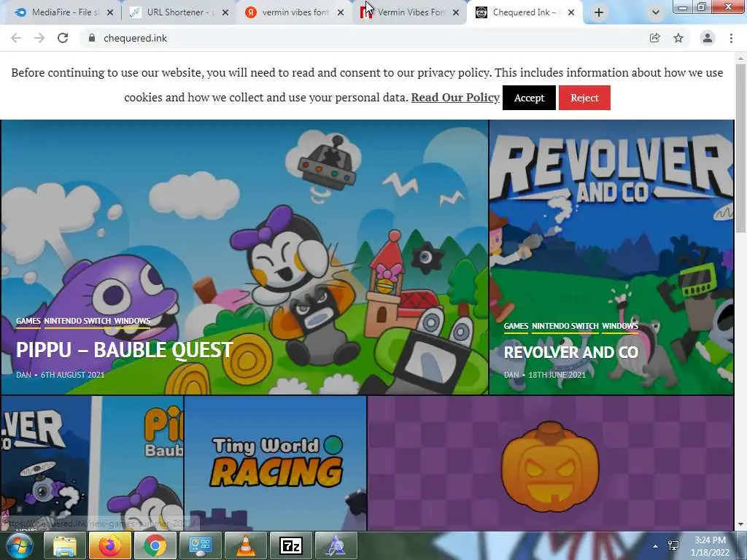747x560 pixels.
Task: Close the vermin vibes font Yandex tab
Action: [x=341, y=12]
